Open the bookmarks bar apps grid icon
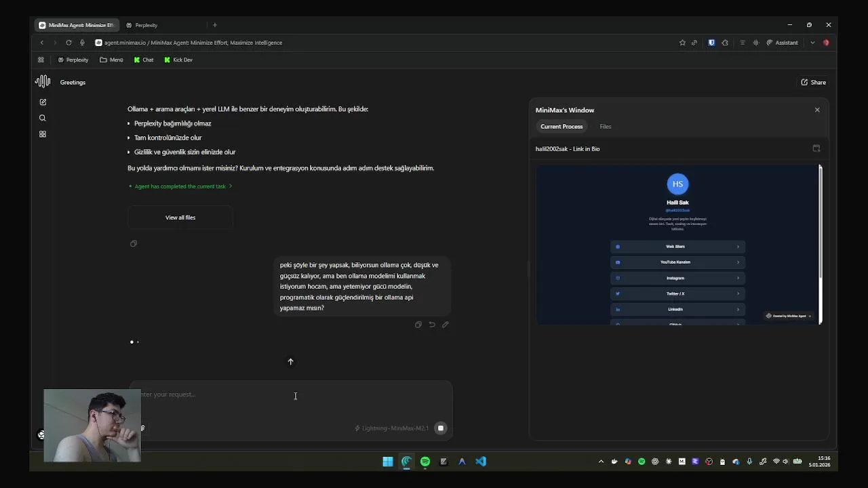Viewport: 868px width, 488px height. tap(41, 60)
